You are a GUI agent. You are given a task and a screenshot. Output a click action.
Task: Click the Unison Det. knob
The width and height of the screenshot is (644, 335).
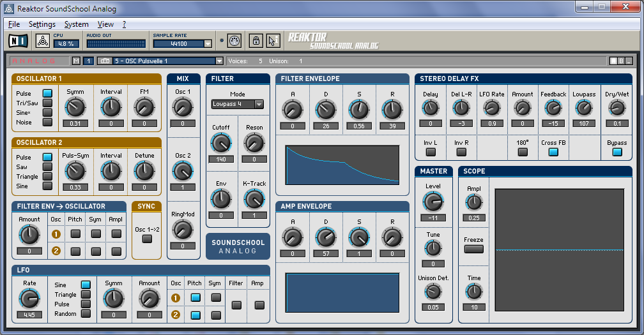[x=433, y=292]
